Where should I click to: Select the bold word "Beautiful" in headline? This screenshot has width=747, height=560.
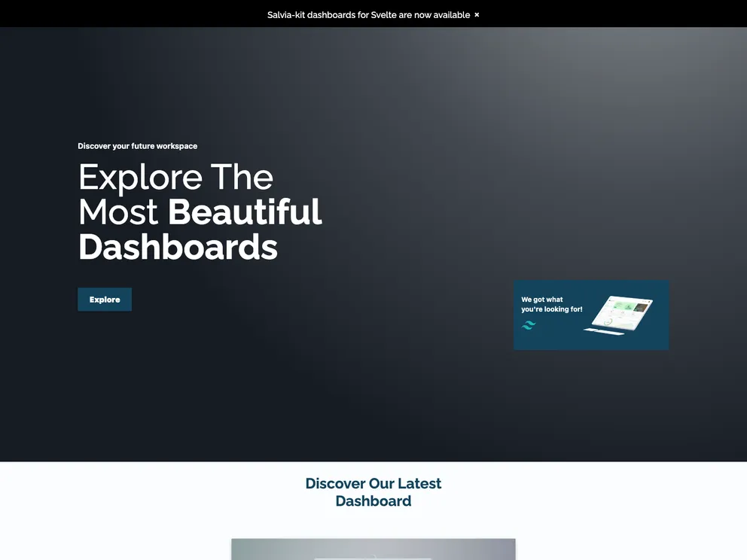coord(245,212)
